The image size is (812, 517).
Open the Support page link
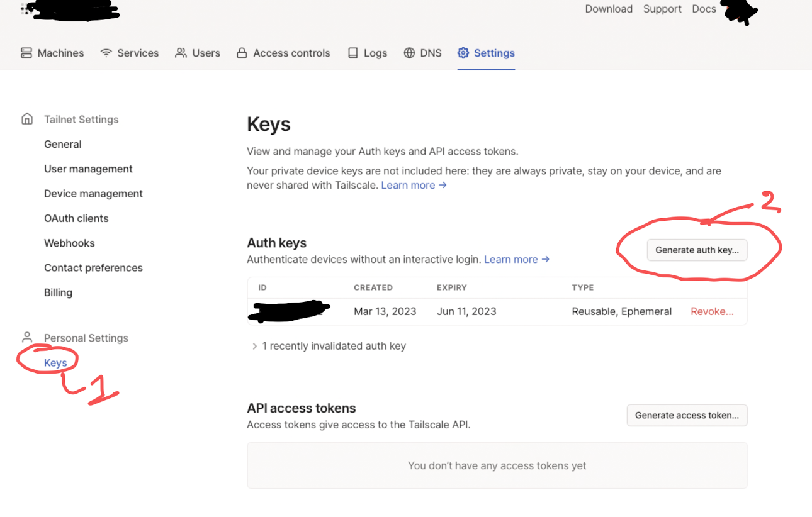pyautogui.click(x=662, y=9)
